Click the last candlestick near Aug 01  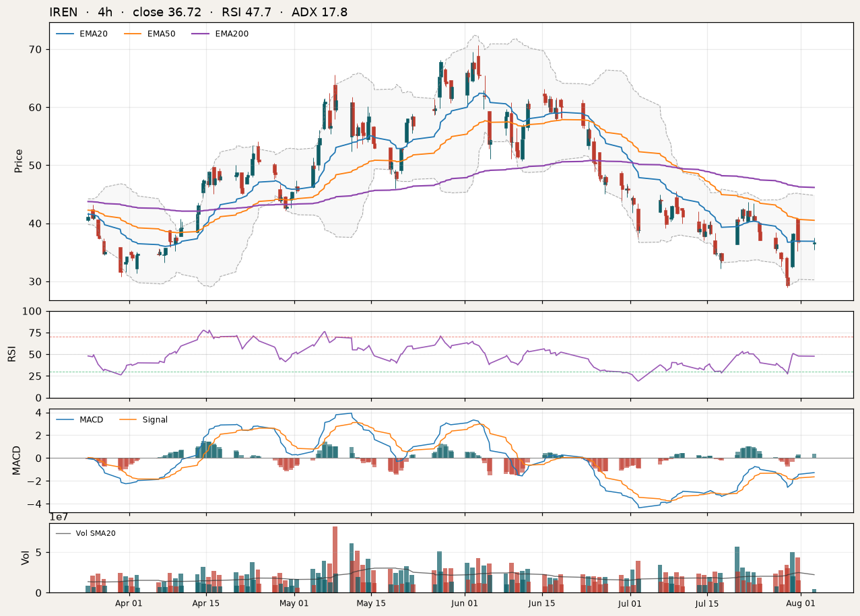[x=814, y=243]
